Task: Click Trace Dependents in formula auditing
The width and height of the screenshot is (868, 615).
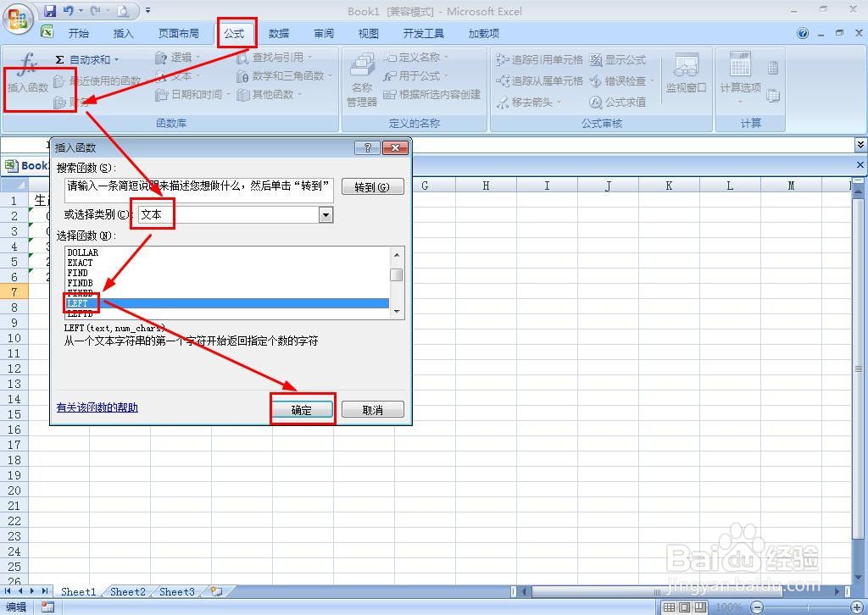Action: tap(538, 80)
